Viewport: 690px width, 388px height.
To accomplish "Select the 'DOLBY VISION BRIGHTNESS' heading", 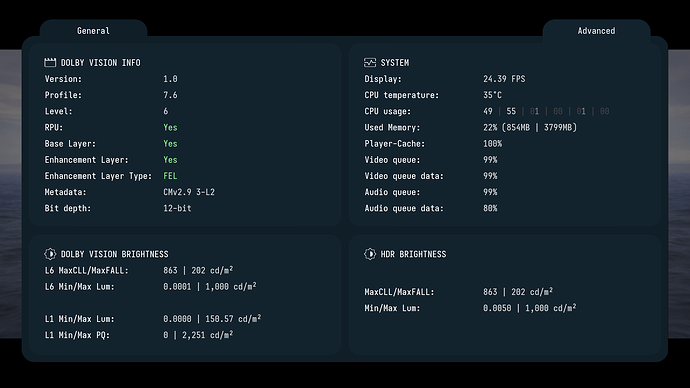I will pos(114,254).
